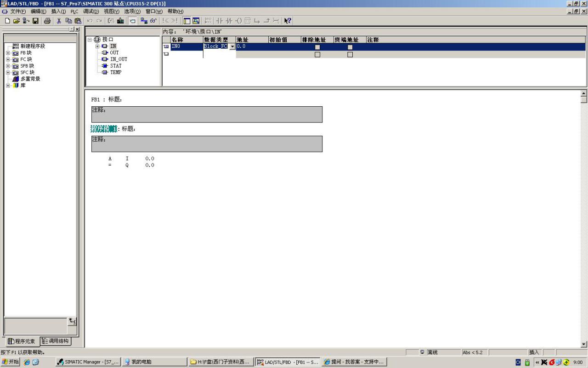The width and height of the screenshot is (588, 368).
Task: Click the open branch toolbar icon
Action: [x=257, y=21]
